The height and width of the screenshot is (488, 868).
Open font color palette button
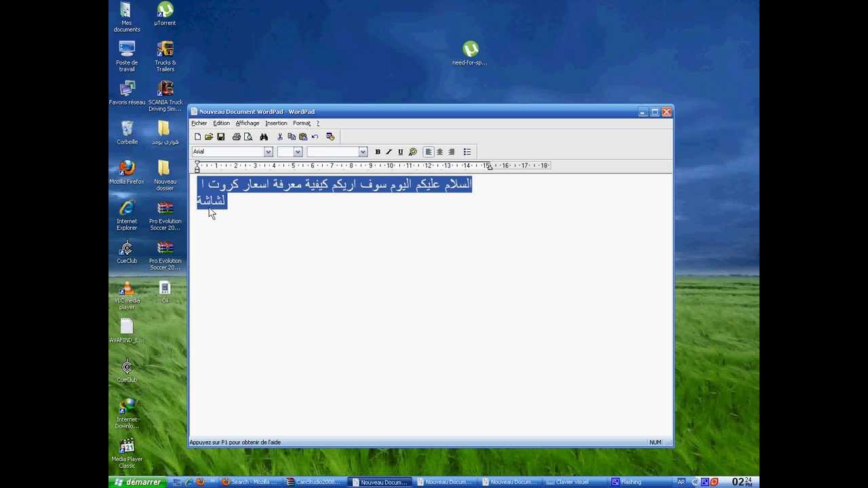pos(412,152)
